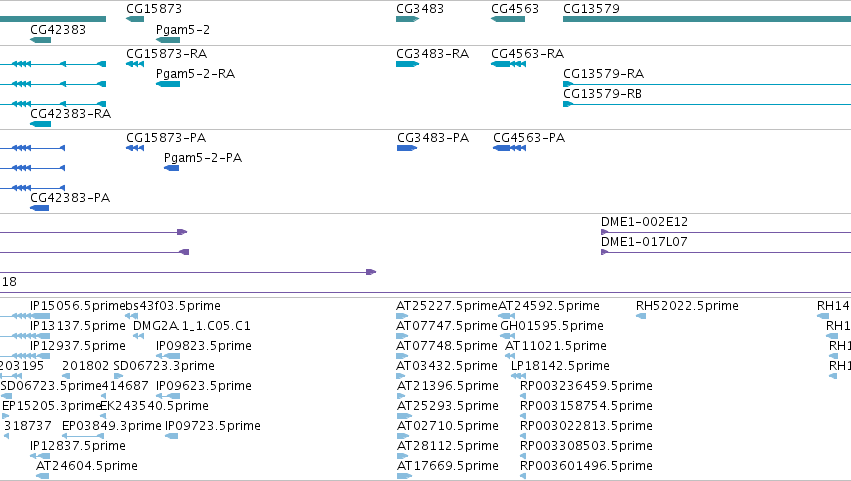Click the DME1-002E12 clone label

pyautogui.click(x=644, y=222)
